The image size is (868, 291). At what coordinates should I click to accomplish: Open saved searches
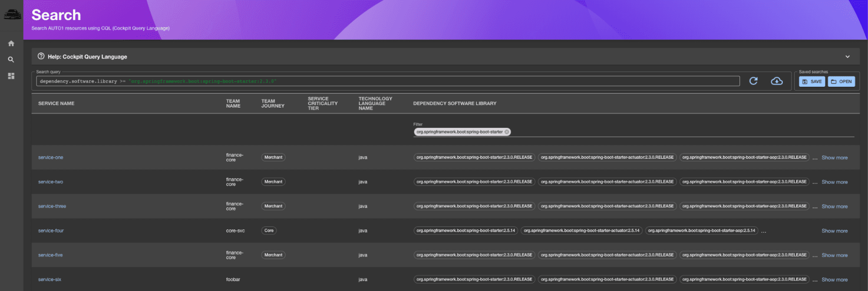point(841,82)
